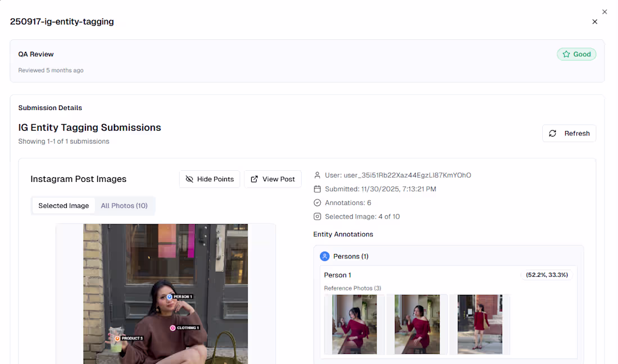Click the user ID text user_35i51Rb22Xaz44EgzLl87KmYOhO

point(407,175)
